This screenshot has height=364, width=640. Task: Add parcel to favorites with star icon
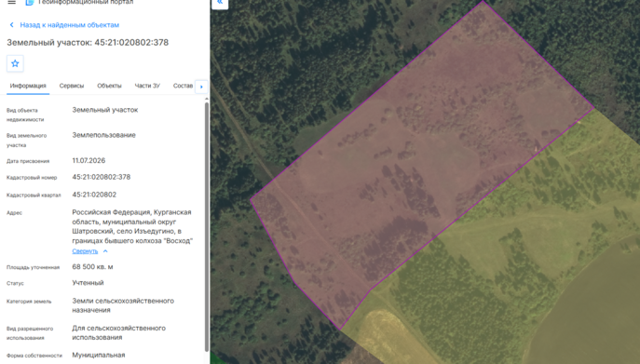point(15,63)
